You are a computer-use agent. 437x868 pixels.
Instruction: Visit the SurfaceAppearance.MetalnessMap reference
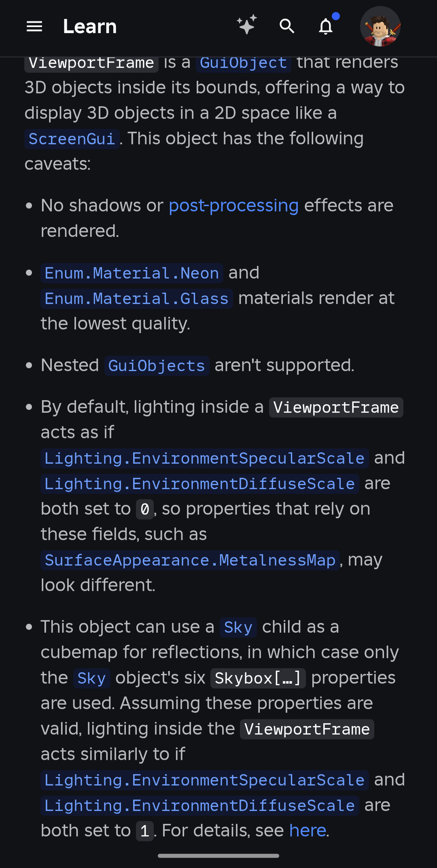tap(190, 560)
